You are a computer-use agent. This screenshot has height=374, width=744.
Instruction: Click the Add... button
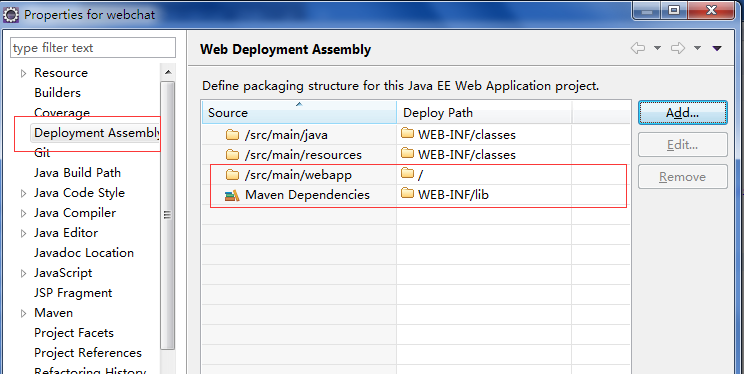click(x=682, y=112)
